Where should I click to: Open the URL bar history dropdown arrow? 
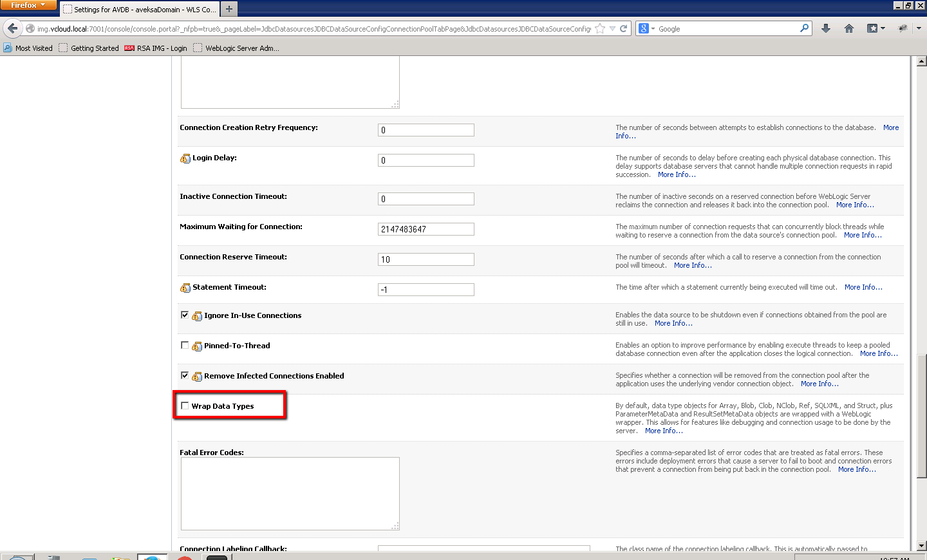click(x=612, y=28)
